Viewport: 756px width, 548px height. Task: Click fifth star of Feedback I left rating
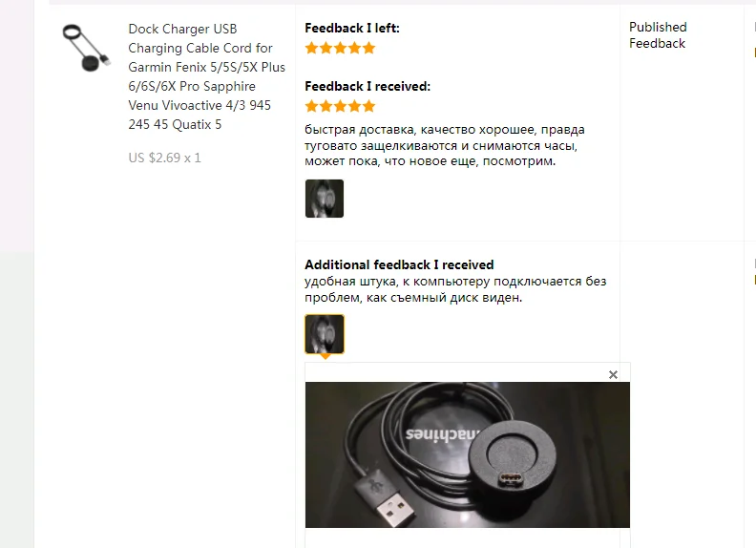368,48
